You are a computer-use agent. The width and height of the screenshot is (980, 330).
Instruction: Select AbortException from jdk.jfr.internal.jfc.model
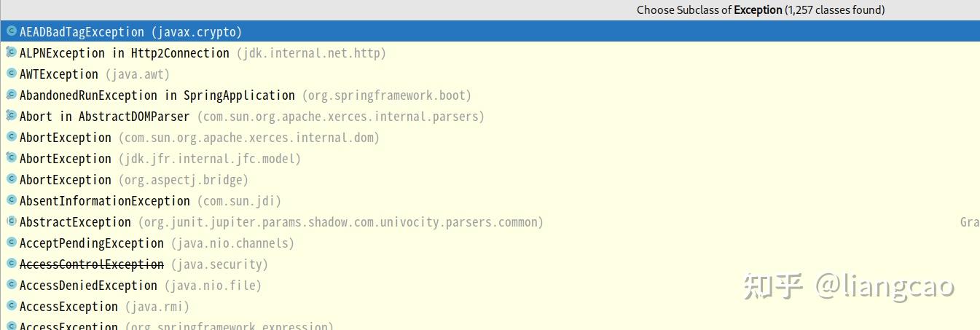[66, 159]
